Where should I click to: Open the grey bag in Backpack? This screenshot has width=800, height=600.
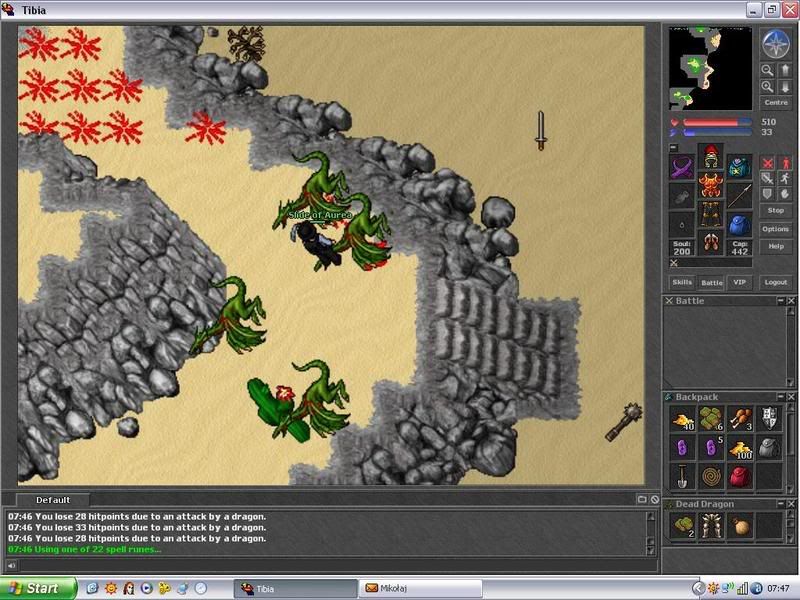click(x=769, y=448)
